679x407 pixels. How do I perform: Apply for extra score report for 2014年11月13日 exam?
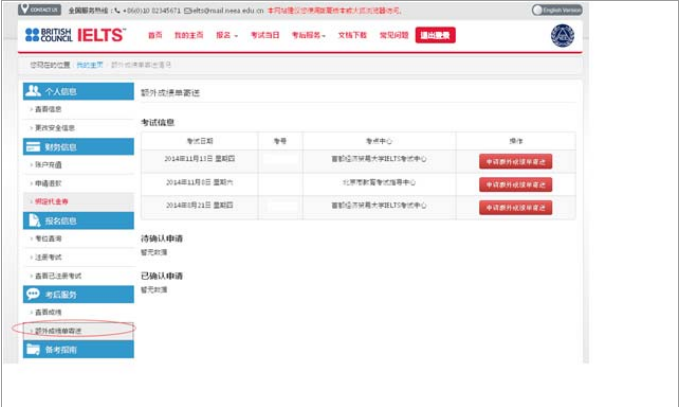click(515, 161)
